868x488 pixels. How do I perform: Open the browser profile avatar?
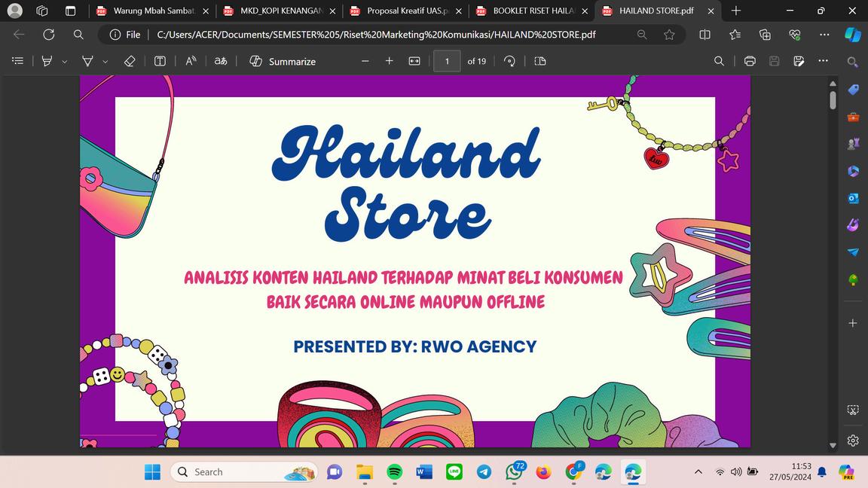pos(15,11)
